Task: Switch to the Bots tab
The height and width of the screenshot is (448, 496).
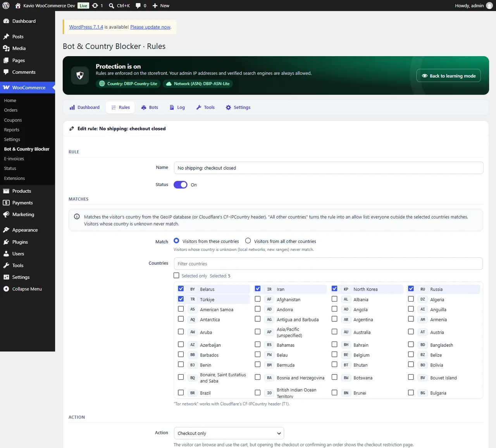Action: pos(150,107)
